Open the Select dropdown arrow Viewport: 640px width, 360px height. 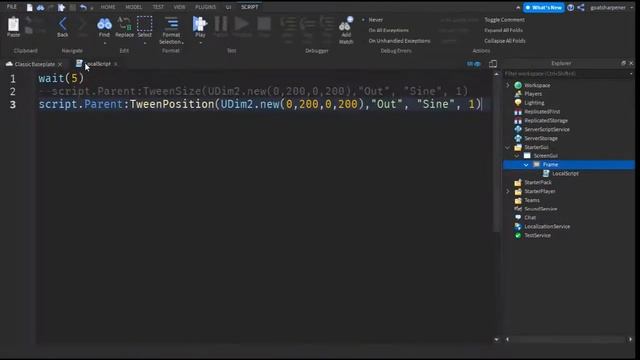click(144, 43)
